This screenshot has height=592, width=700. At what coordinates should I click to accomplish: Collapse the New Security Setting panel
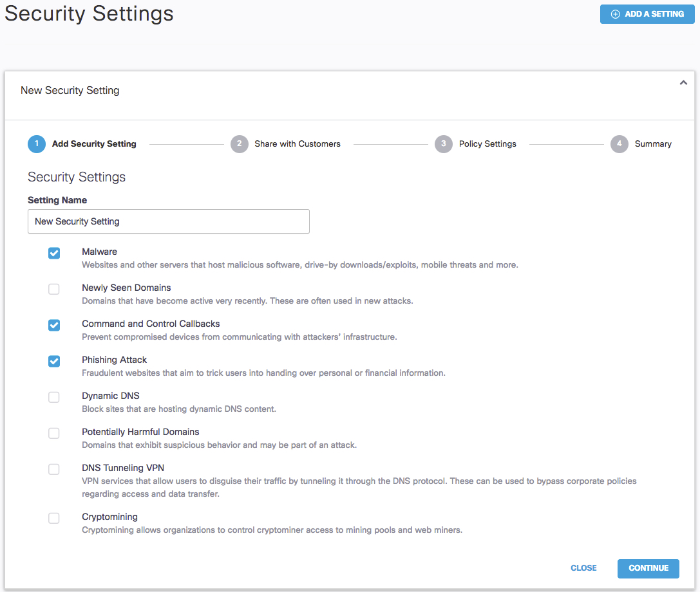[x=683, y=82]
